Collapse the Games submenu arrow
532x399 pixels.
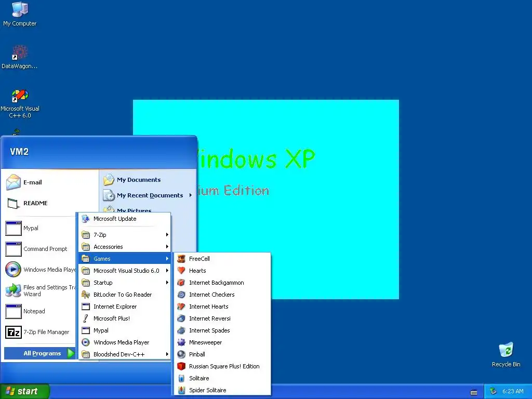coord(167,259)
